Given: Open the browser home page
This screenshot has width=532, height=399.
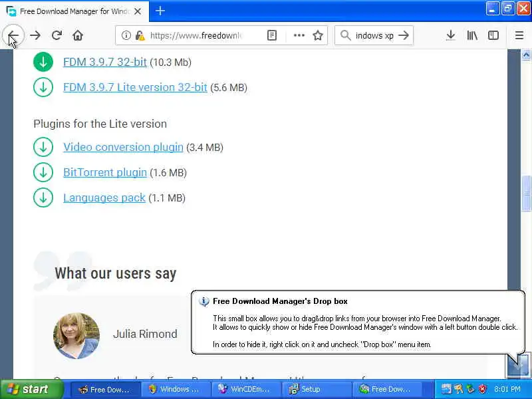Looking at the screenshot, I should point(78,35).
